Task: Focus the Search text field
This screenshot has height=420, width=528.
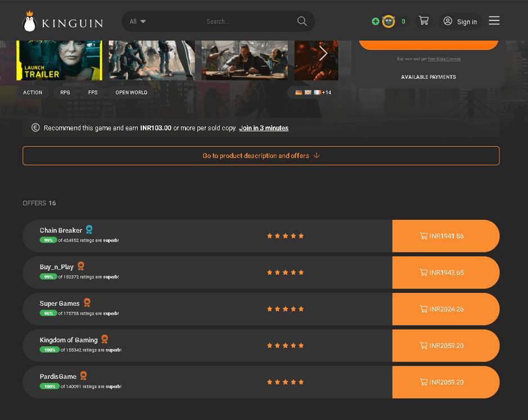Action: pyautogui.click(x=218, y=21)
